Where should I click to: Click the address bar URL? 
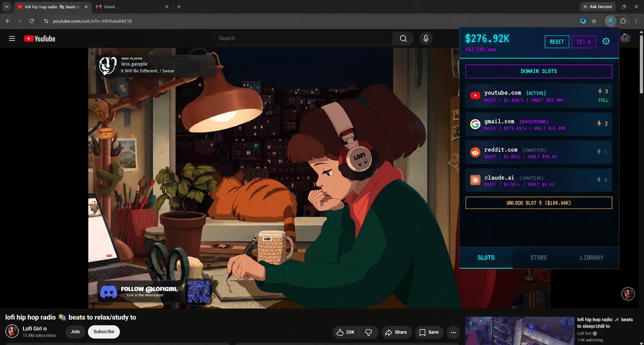click(x=92, y=21)
